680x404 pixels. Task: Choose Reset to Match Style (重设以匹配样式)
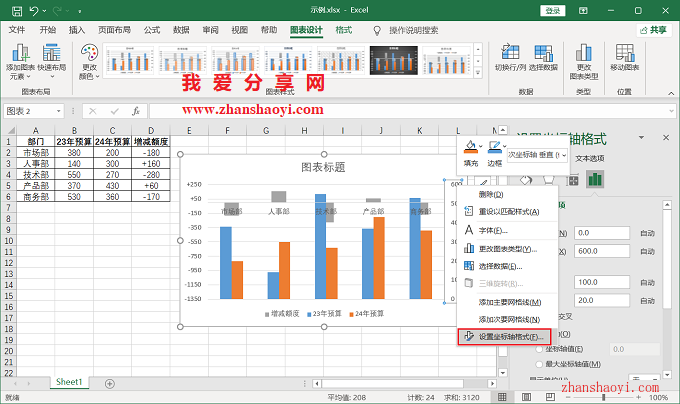(x=507, y=212)
